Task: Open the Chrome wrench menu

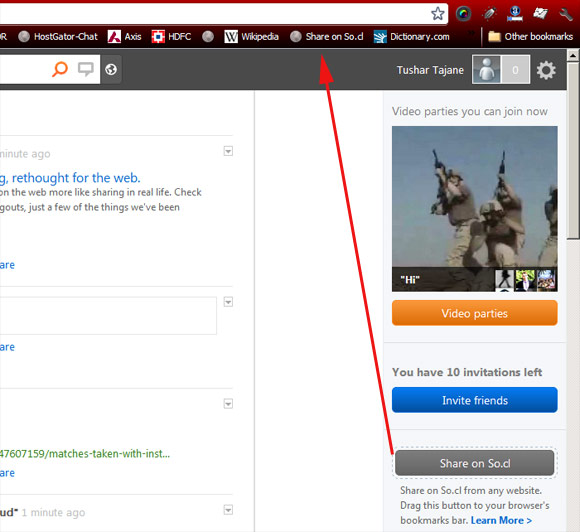Action: pyautogui.click(x=566, y=14)
